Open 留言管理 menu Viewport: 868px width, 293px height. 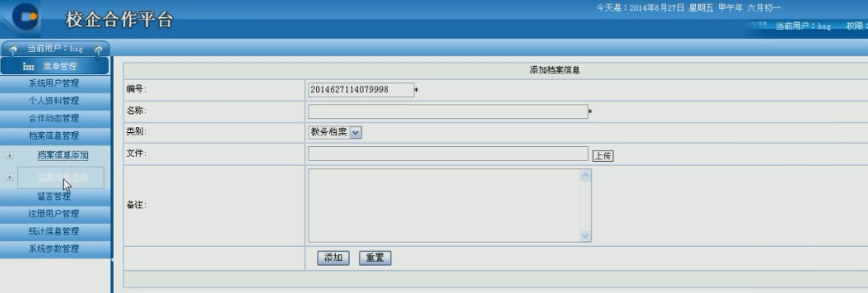click(x=54, y=196)
